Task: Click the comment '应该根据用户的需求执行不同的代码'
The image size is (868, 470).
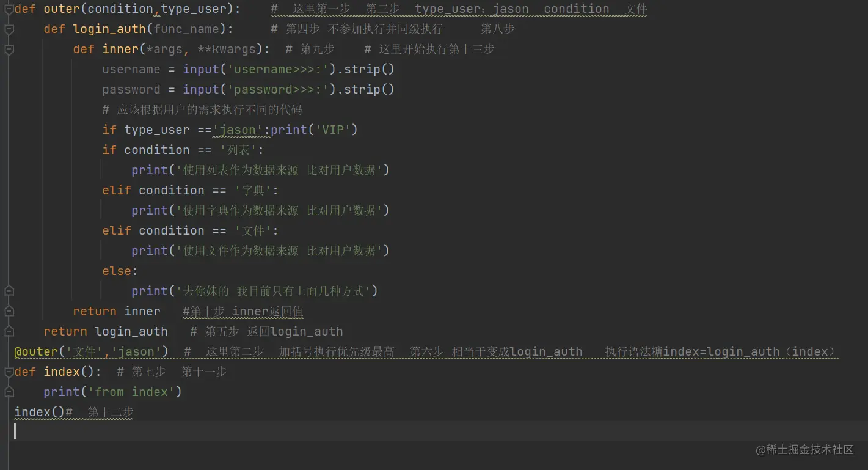Action: pyautogui.click(x=202, y=110)
